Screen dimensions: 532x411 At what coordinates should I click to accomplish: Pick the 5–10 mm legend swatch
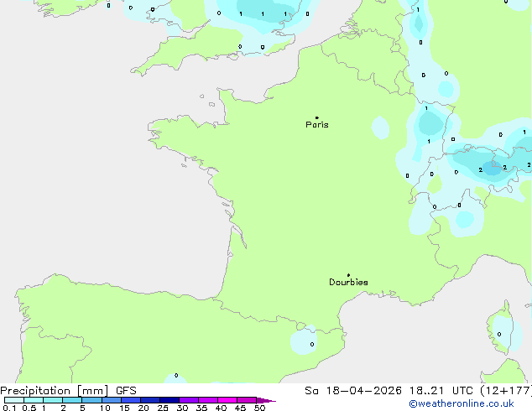pyautogui.click(x=91, y=400)
